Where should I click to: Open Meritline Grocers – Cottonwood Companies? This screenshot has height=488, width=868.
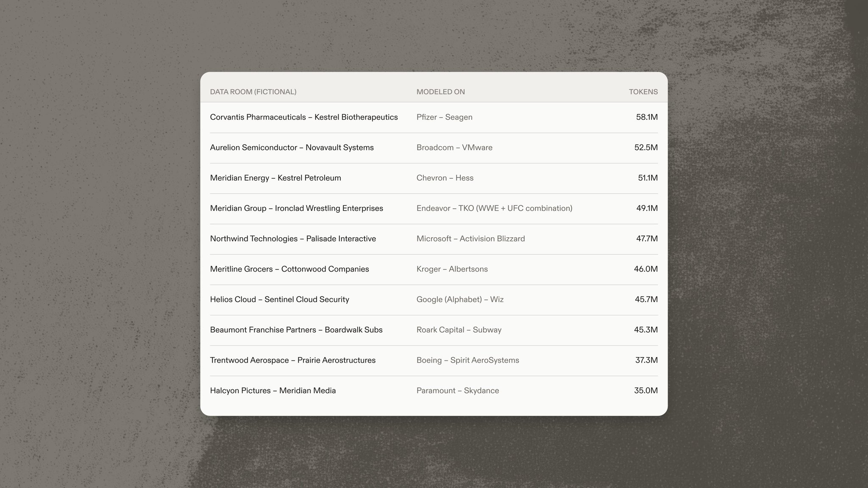pos(434,269)
